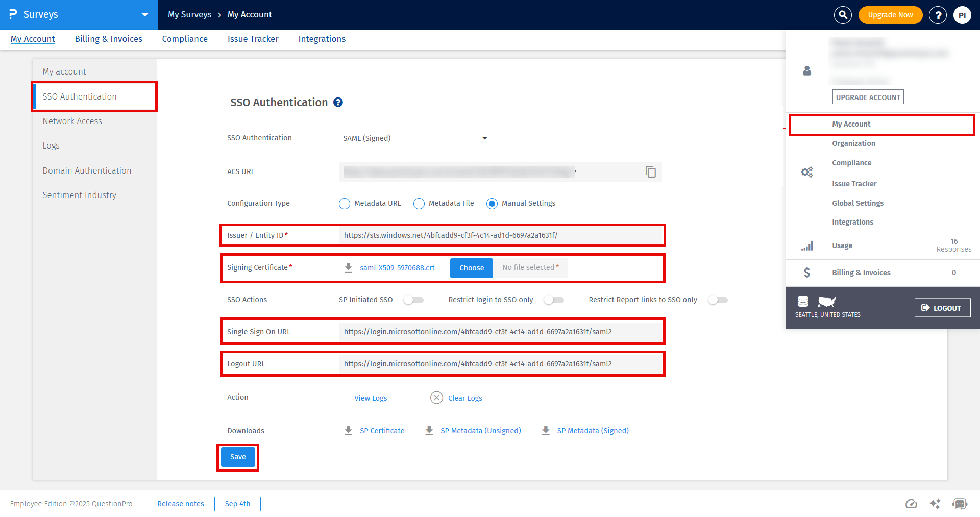Click the LOGOUT button
Screen dimensions: 980x517
pos(942,308)
